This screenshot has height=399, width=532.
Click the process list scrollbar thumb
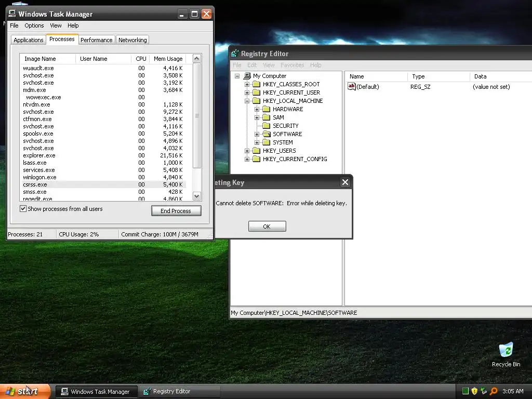coord(197,116)
